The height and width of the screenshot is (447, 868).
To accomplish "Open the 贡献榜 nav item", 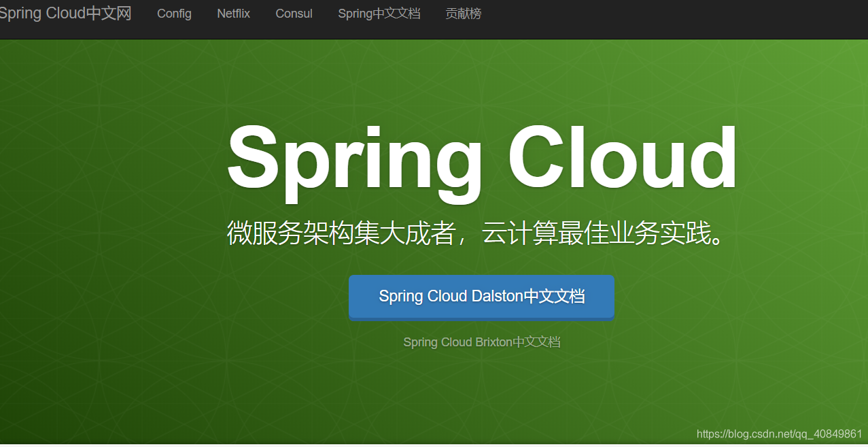I will [464, 14].
